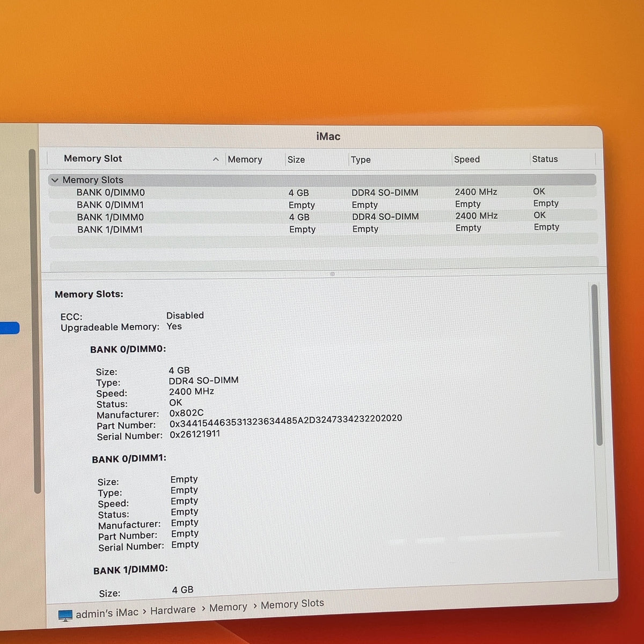Click admin's iMac in the path bar

(x=107, y=613)
